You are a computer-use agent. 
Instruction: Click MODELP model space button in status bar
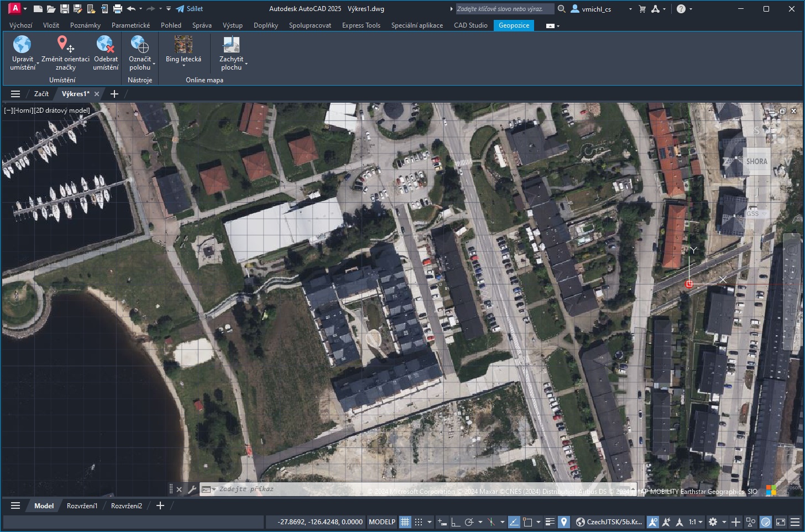click(382, 522)
